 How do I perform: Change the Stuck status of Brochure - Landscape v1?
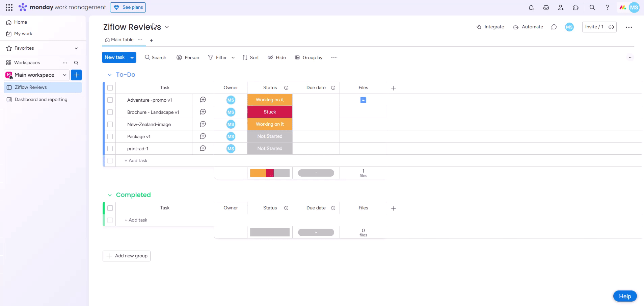[x=270, y=112]
